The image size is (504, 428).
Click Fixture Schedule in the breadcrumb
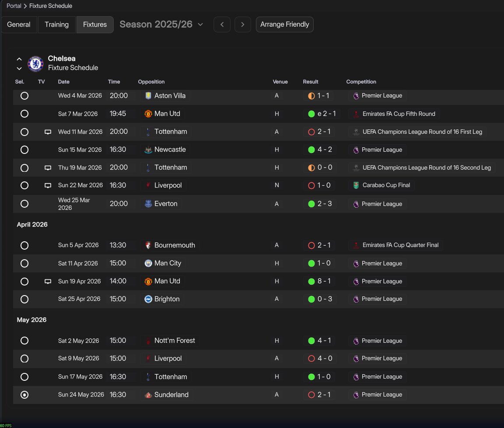tap(51, 6)
